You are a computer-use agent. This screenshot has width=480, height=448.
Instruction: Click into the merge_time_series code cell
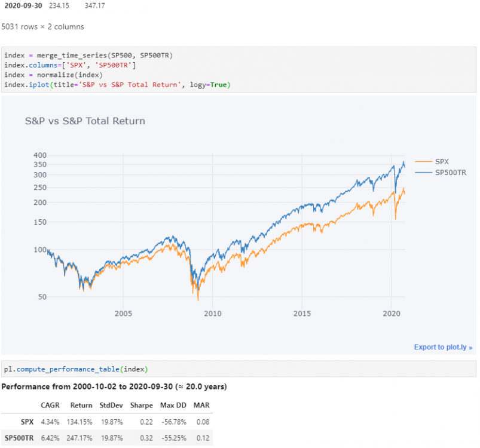point(239,70)
